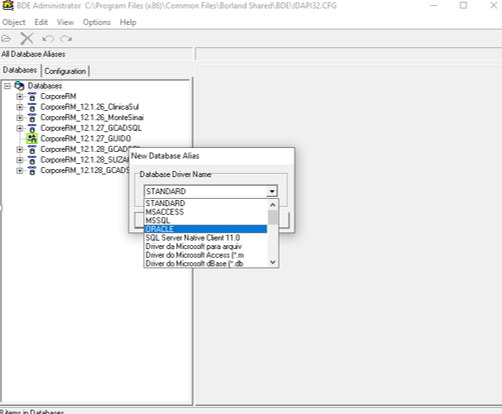
Task: Click the CorporeRM_12.128_GCADS alias icon
Action: [32, 171]
